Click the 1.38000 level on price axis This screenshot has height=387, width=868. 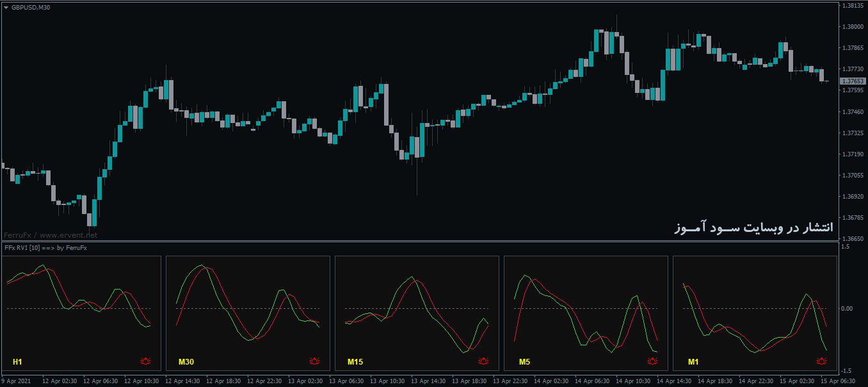[x=852, y=27]
